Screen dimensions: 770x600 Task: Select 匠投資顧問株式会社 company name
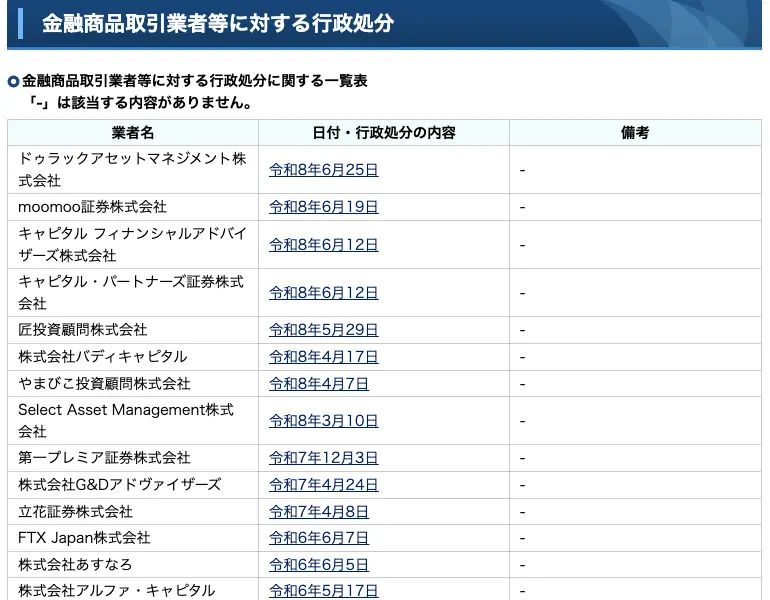click(82, 329)
